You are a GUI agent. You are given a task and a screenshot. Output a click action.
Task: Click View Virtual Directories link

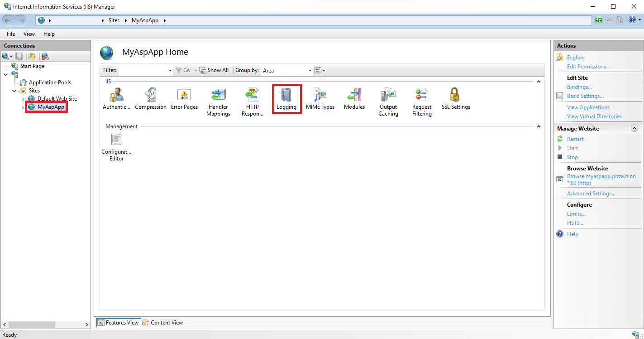click(x=594, y=116)
